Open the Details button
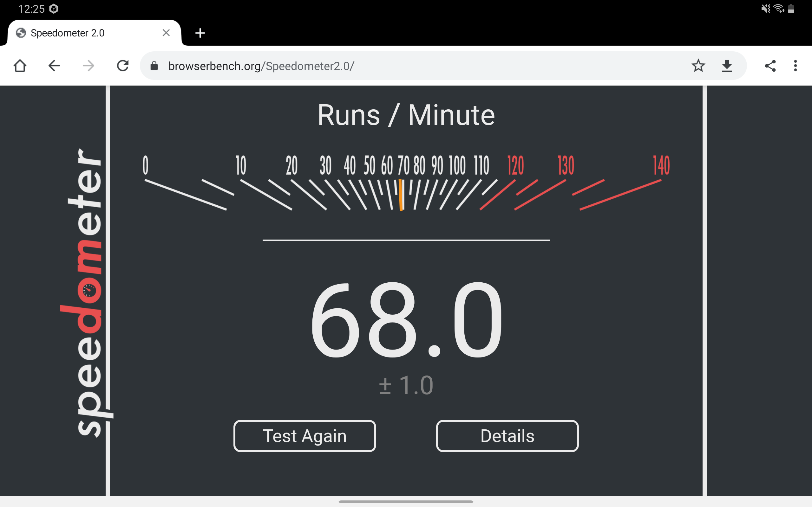The height and width of the screenshot is (507, 812). [x=507, y=436]
